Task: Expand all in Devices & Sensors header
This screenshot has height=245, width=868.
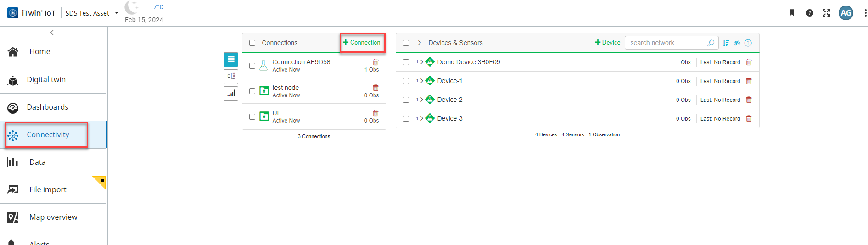Action: click(x=420, y=43)
